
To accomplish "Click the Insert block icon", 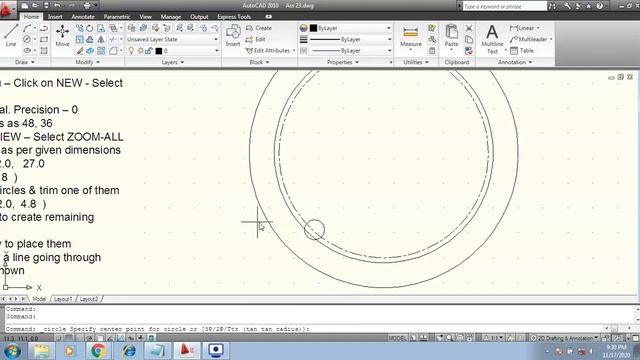I will pyautogui.click(x=233, y=35).
